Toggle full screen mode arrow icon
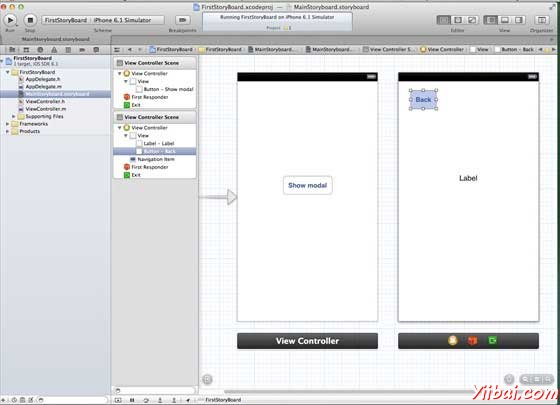The image size is (560, 405). (552, 7)
